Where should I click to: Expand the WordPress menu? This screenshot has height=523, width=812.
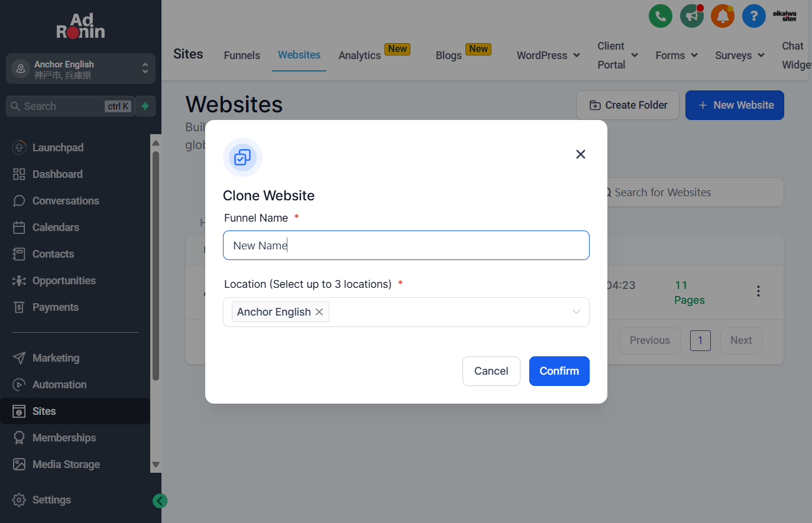548,56
